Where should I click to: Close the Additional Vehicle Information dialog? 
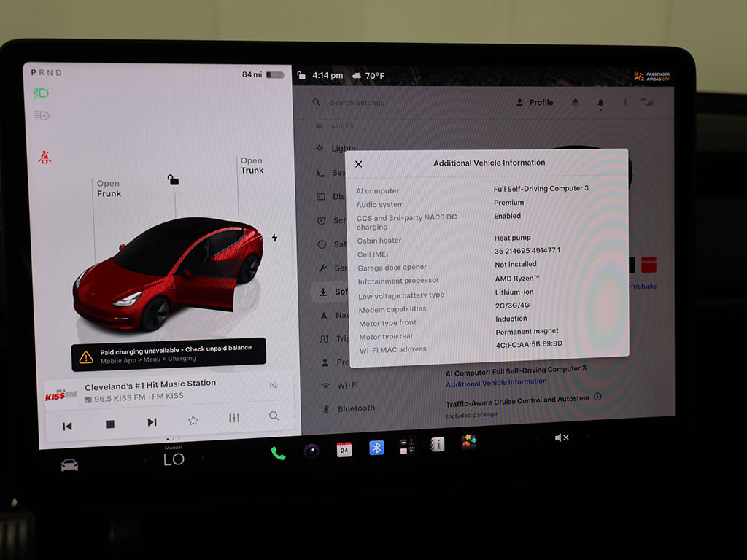(358, 164)
